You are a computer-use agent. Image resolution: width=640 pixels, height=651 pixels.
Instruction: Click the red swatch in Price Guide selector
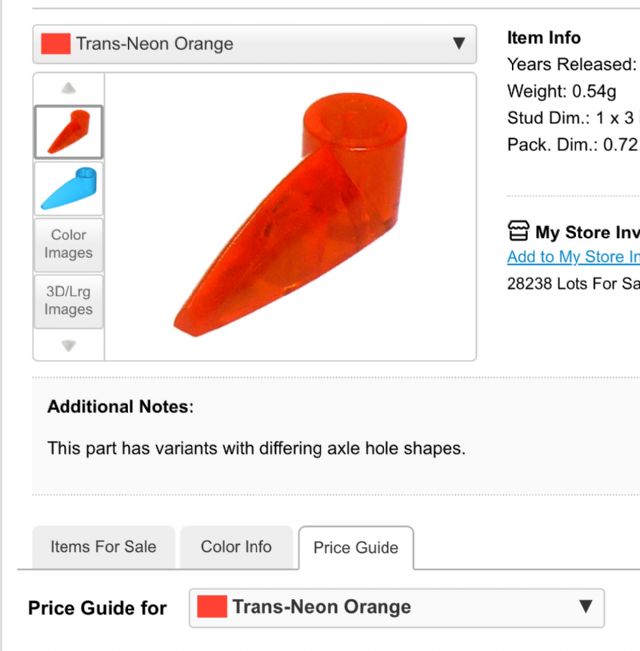(x=212, y=607)
